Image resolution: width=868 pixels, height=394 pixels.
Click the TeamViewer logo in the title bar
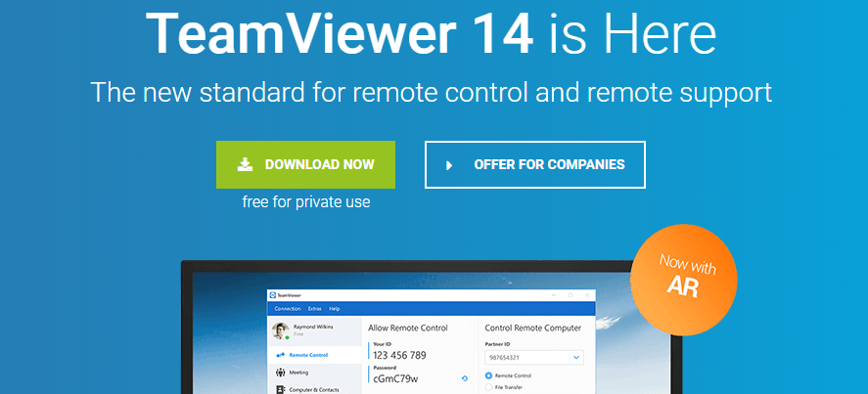click(272, 295)
